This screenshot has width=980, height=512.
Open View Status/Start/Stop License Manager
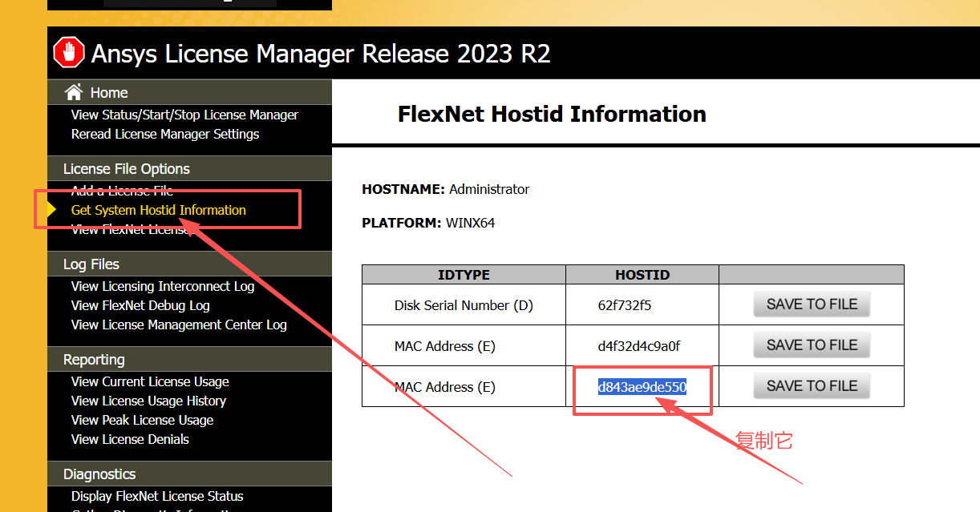pyautogui.click(x=184, y=115)
